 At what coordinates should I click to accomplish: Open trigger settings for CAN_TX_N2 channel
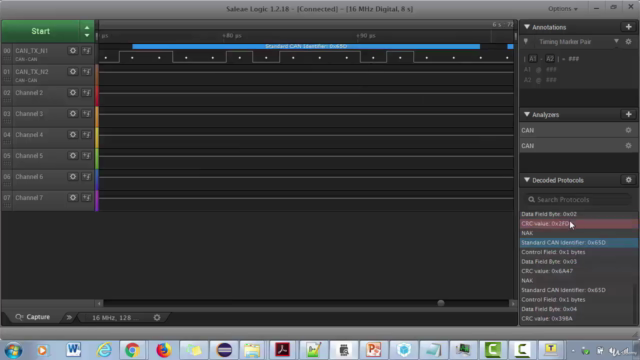87,72
